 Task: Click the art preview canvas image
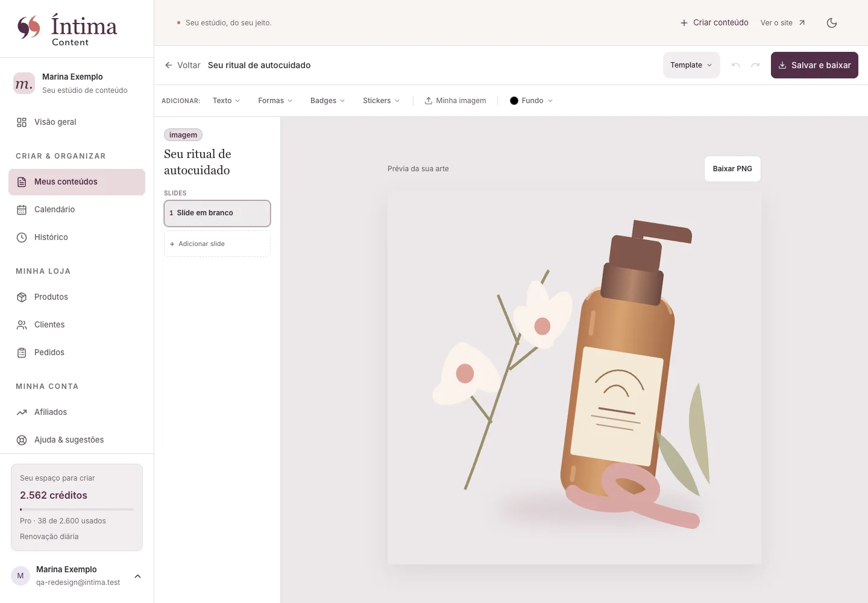(x=574, y=377)
